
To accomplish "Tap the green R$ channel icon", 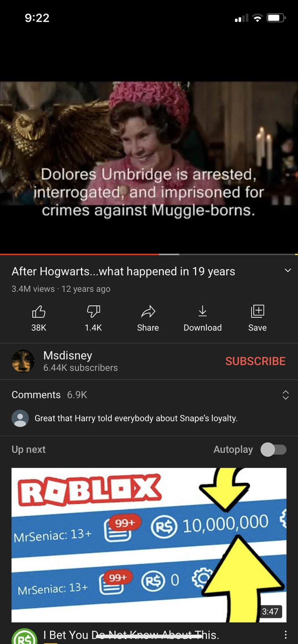I will click(24, 636).
